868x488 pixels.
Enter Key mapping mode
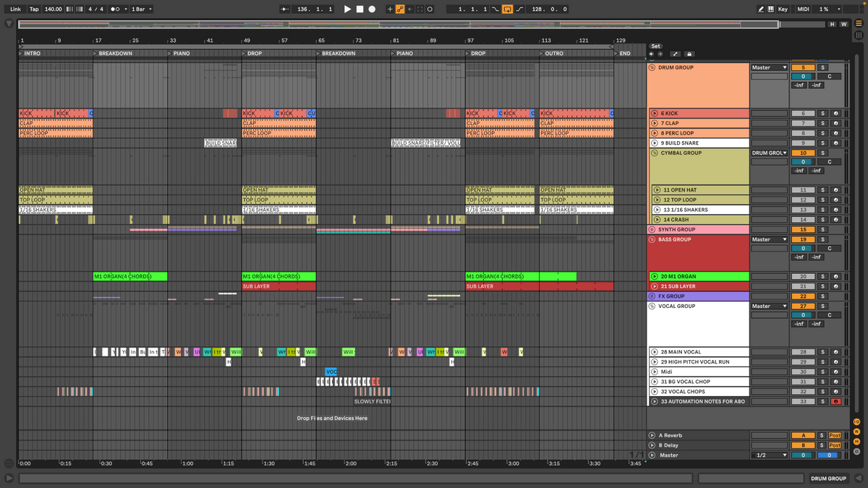coord(783,9)
